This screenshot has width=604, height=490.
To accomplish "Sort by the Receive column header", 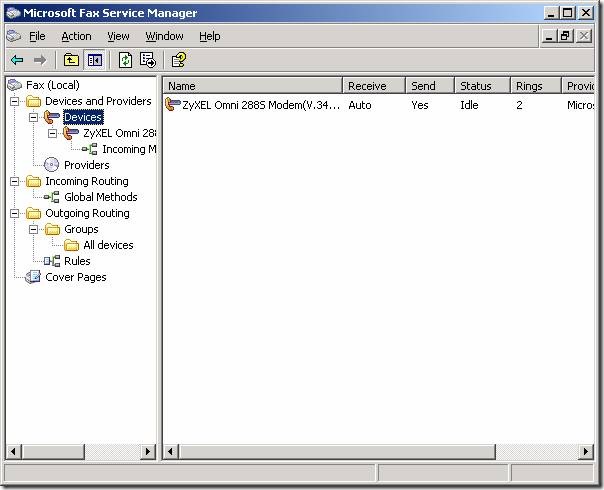I will click(374, 86).
